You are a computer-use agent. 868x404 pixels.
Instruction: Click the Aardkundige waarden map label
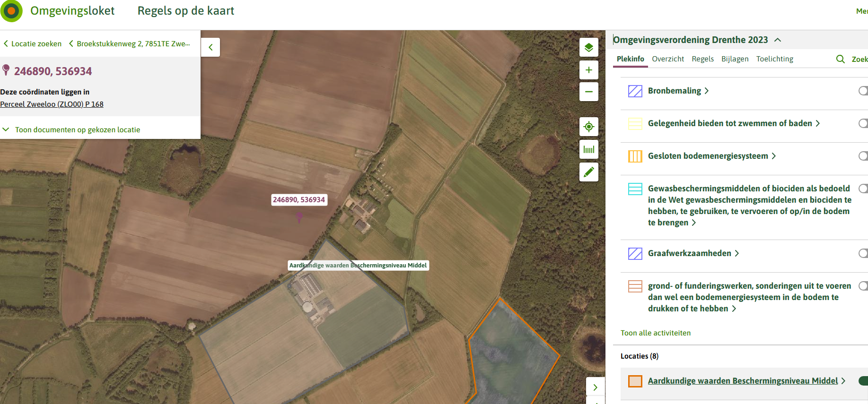(x=359, y=266)
